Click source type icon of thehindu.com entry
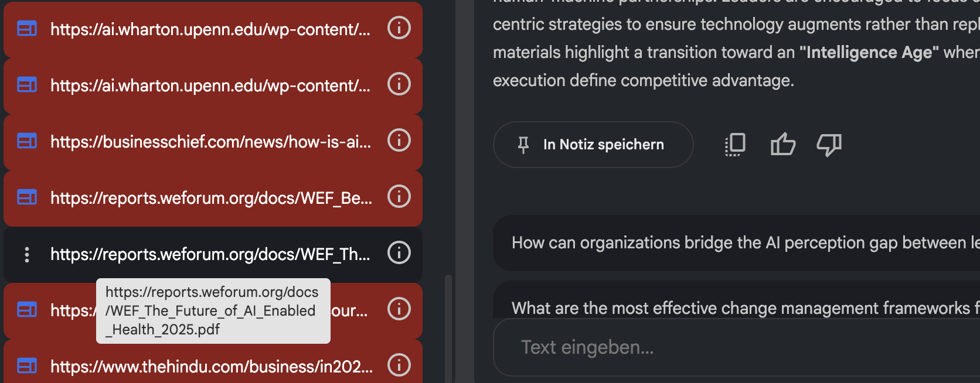The image size is (980, 383). tap(27, 366)
